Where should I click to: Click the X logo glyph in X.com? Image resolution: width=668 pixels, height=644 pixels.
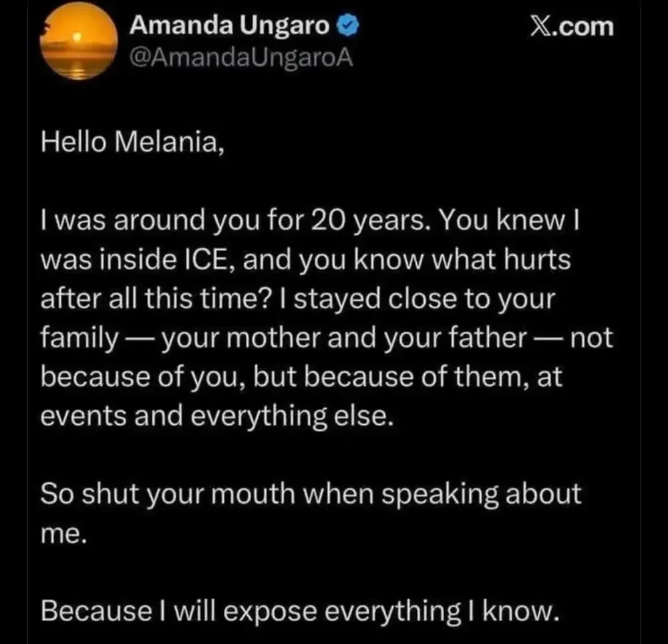[540, 27]
